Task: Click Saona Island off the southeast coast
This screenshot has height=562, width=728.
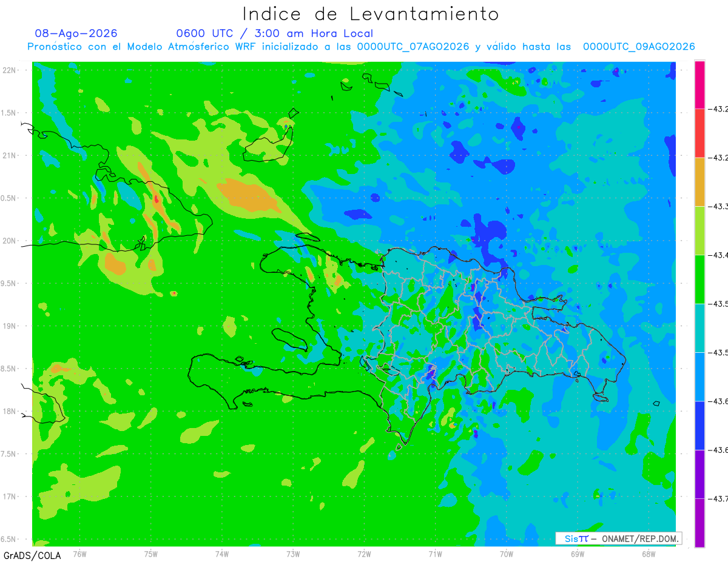Action: (x=601, y=398)
